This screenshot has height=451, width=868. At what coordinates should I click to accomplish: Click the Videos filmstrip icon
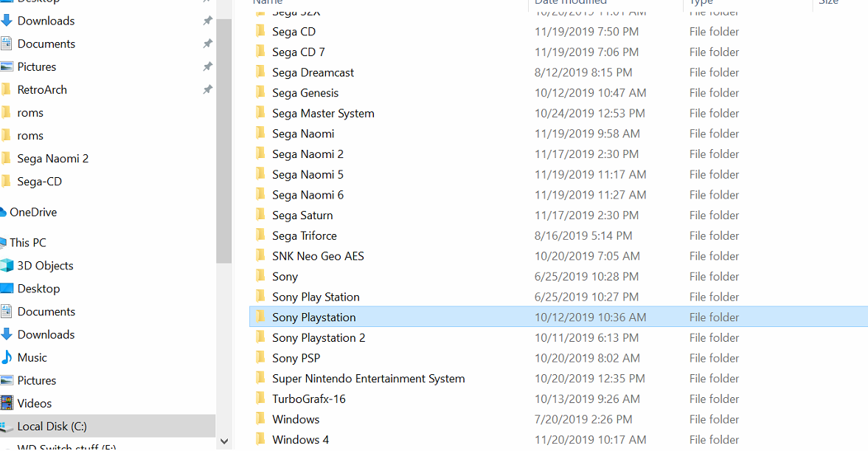[6, 403]
